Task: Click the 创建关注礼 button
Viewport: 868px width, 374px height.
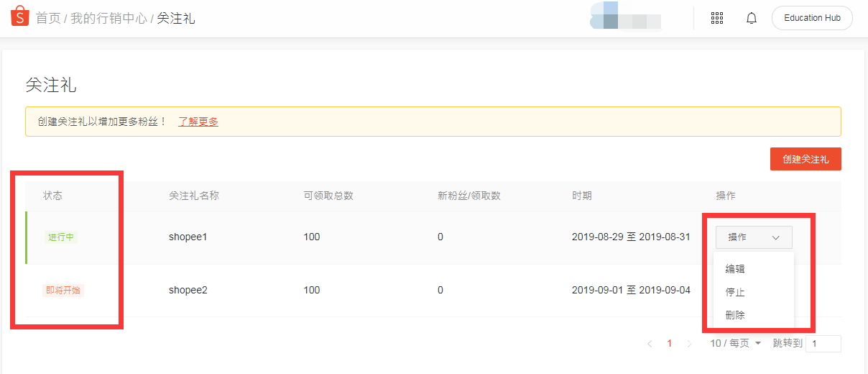Action: [x=805, y=159]
